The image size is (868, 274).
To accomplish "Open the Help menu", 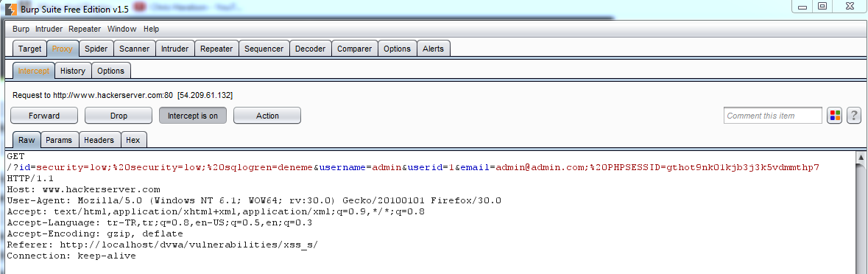I will point(151,29).
